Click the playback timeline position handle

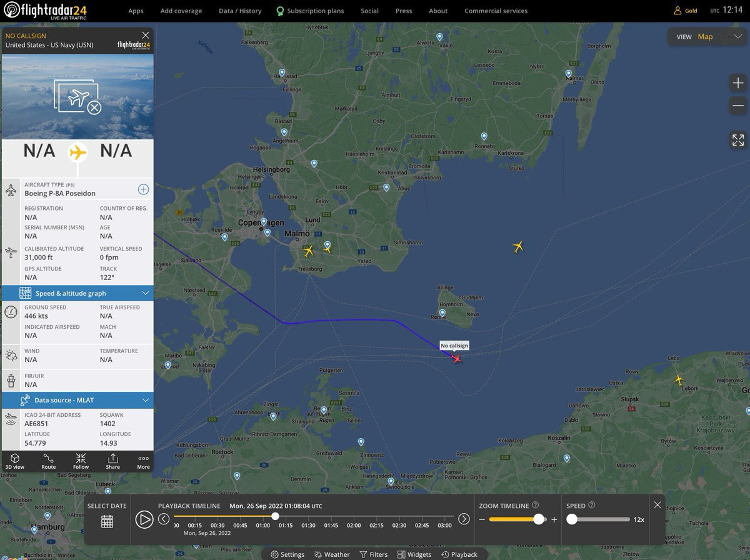point(275,516)
